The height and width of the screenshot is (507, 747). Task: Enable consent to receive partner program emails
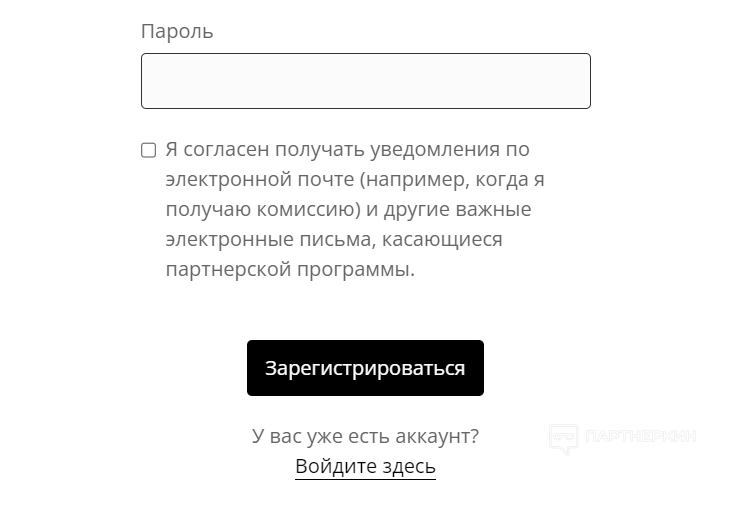[x=149, y=150]
